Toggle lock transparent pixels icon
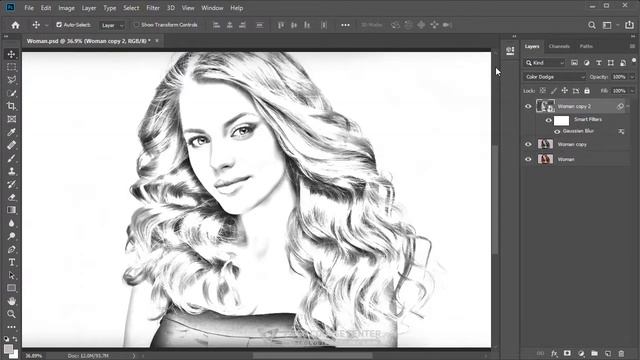The width and height of the screenshot is (640, 360). 542,91
